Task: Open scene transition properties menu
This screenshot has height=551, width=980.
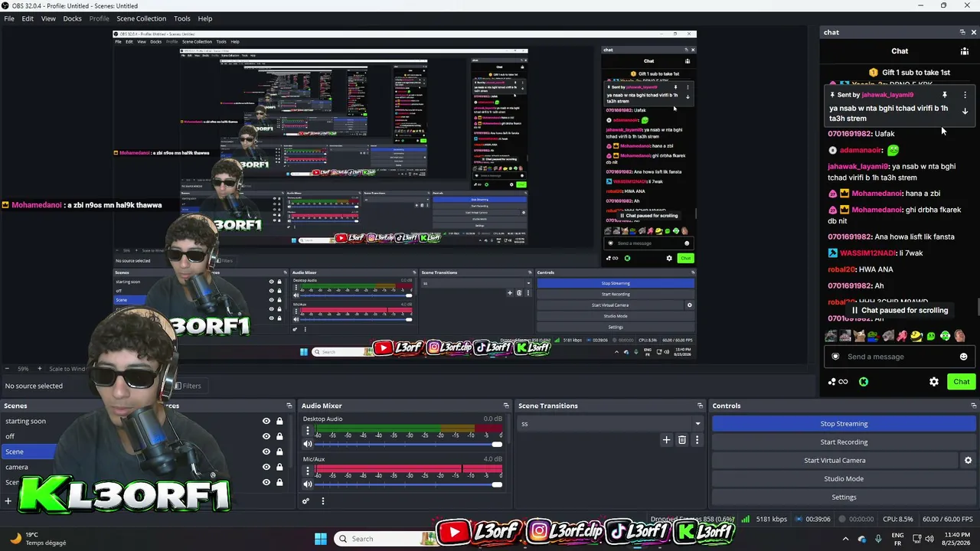Action: pyautogui.click(x=697, y=440)
